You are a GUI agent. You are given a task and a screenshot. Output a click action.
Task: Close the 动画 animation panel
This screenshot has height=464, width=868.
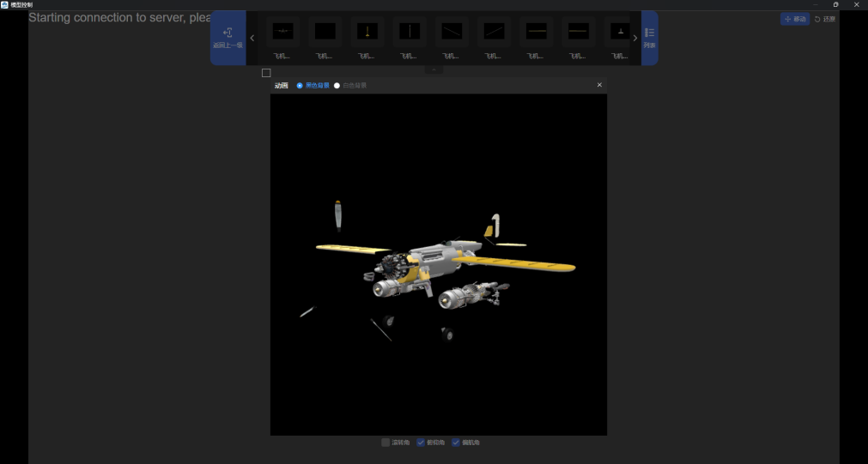tap(599, 85)
